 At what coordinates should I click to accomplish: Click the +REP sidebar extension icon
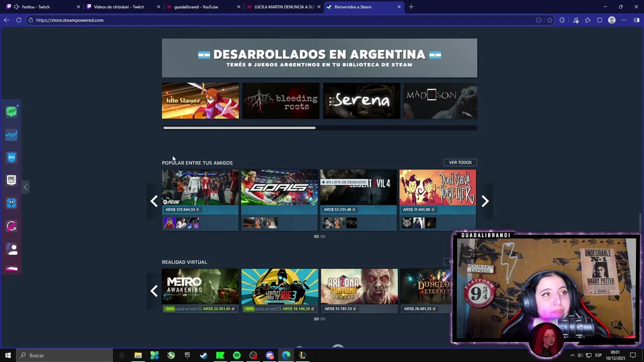coord(12,112)
